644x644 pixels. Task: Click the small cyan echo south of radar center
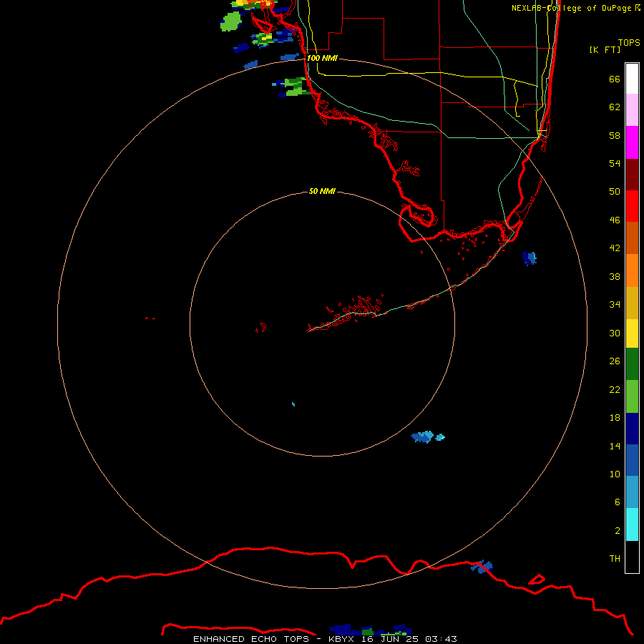(x=293, y=404)
